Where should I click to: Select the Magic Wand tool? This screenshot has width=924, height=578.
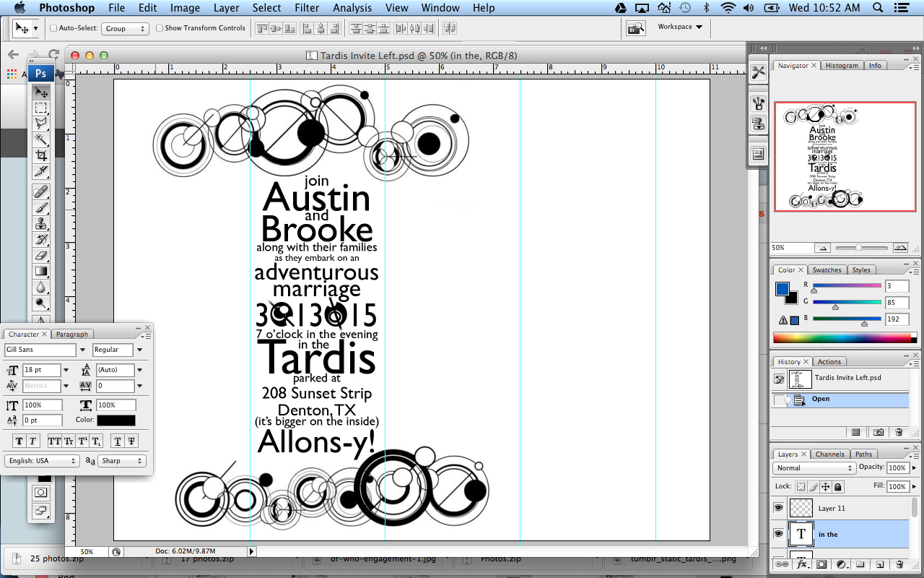point(41,139)
